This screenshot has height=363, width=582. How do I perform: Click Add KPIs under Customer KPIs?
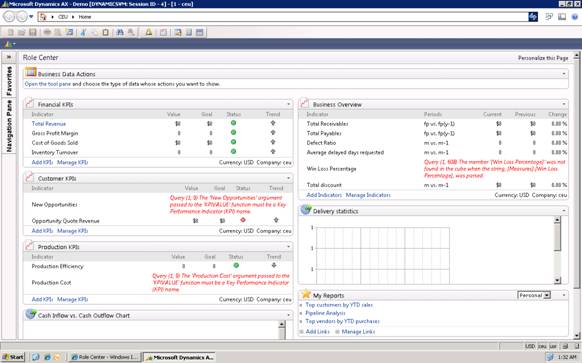42,231
